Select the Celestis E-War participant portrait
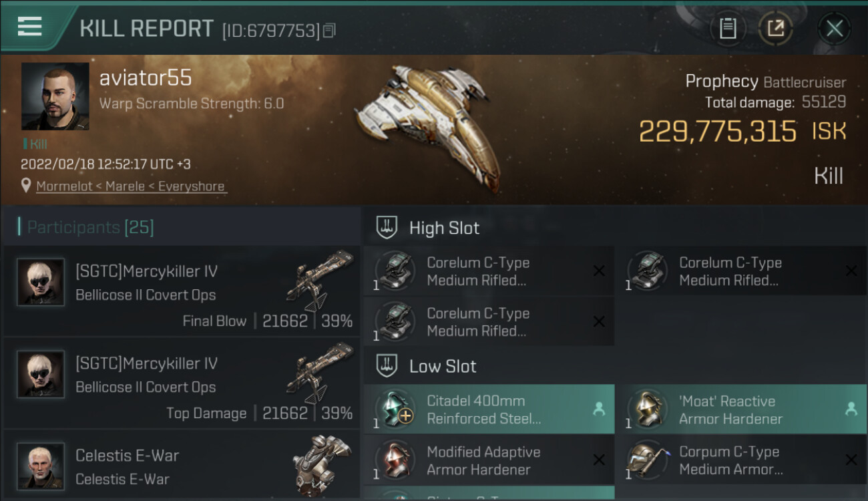 point(41,465)
